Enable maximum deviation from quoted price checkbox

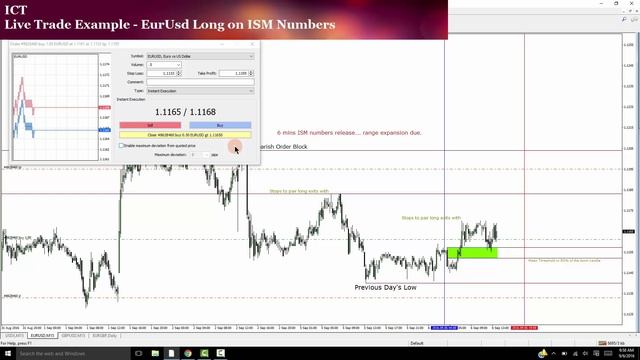[121, 145]
